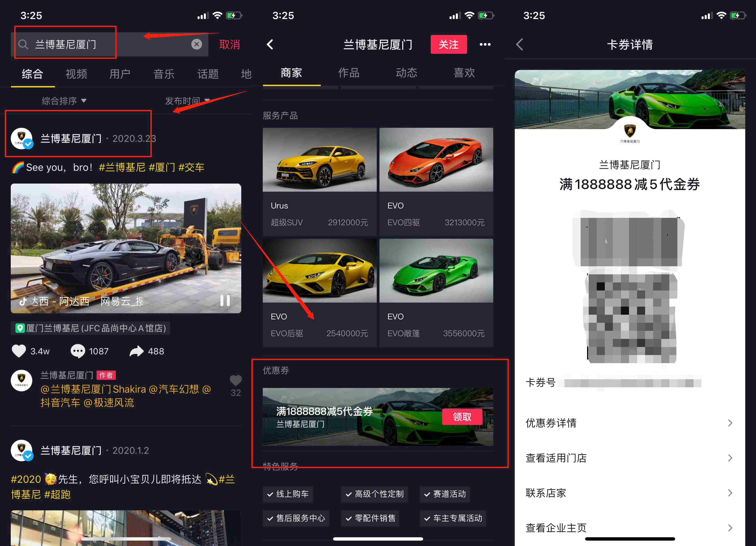
Task: Open the black Lamborghini video thumbnail
Action: tap(126, 248)
